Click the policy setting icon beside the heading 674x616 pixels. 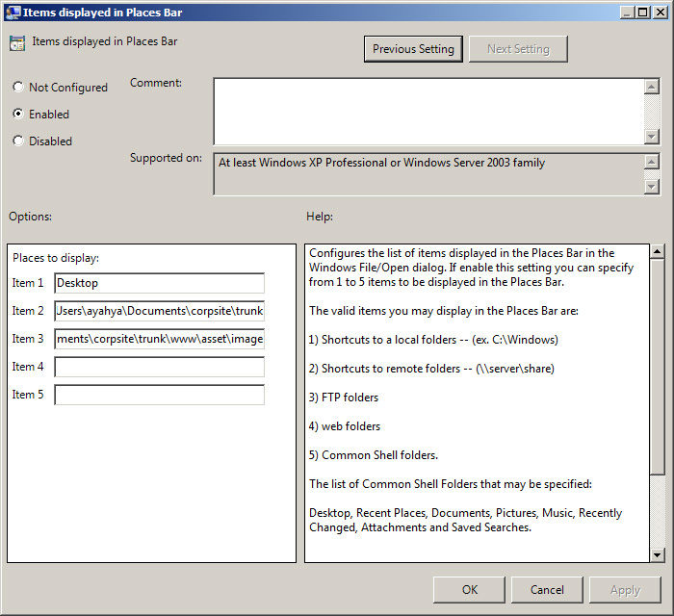[x=17, y=43]
